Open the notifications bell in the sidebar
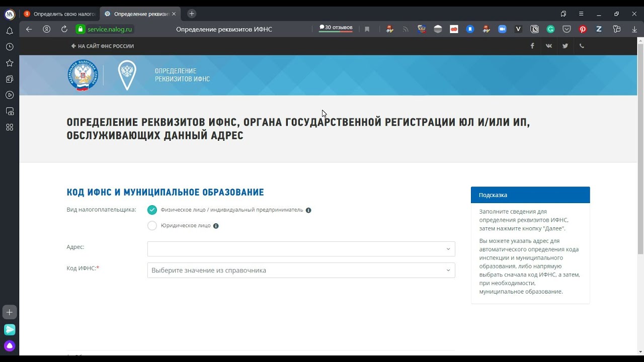The width and height of the screenshot is (644, 362). (10, 31)
